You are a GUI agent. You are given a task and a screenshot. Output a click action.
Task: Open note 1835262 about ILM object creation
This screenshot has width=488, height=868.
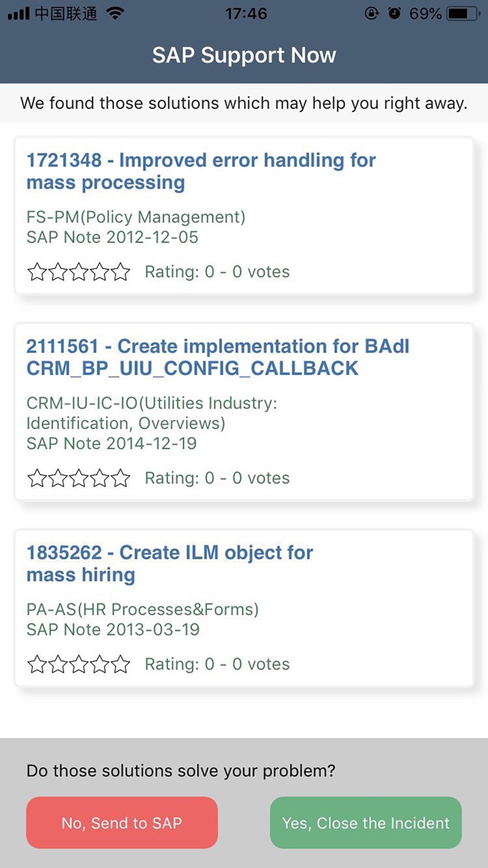169,563
